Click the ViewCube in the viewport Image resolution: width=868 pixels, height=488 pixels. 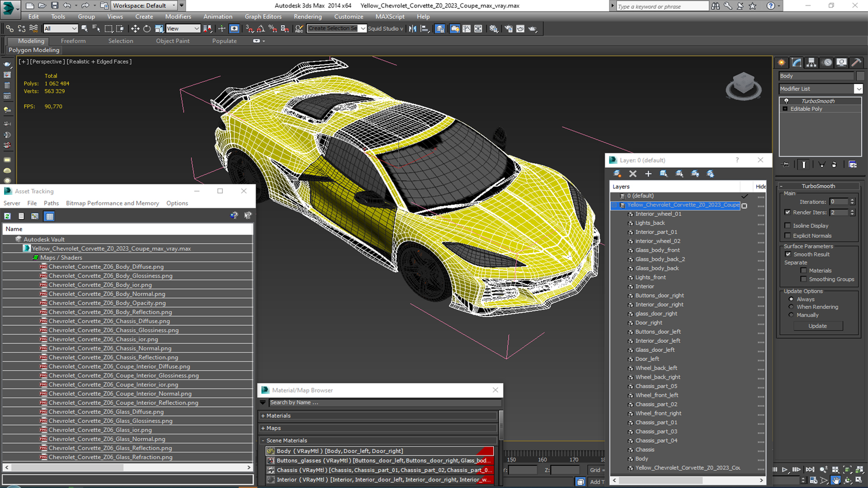743,86
